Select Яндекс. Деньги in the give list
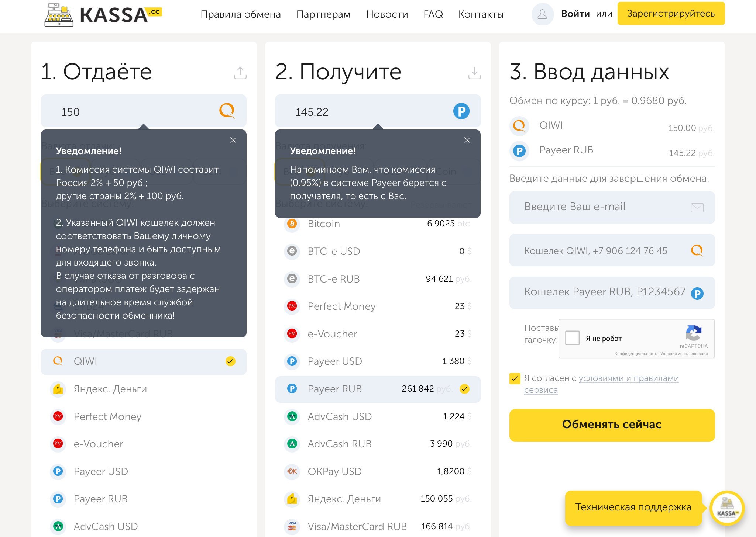Image resolution: width=756 pixels, height=537 pixels. [x=144, y=389]
